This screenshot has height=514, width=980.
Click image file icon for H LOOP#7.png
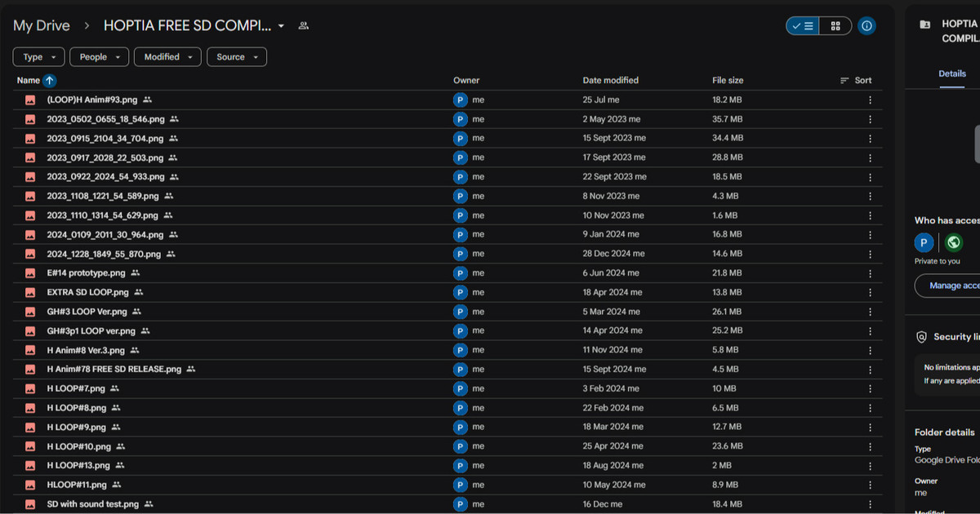tap(30, 388)
